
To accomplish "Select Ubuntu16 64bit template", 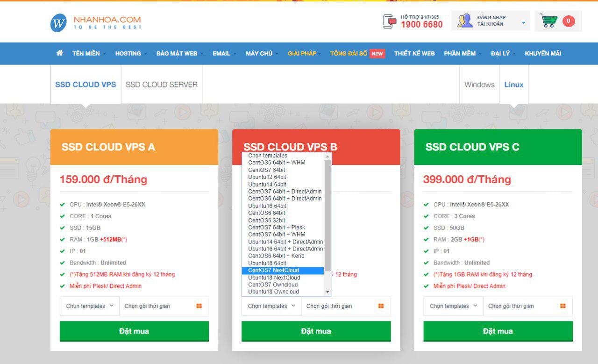I will click(x=283, y=206).
